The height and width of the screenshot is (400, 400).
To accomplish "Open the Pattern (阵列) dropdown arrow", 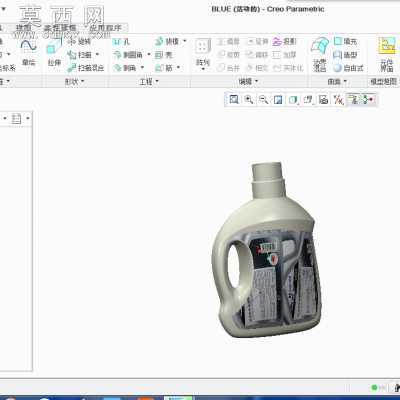I will (203, 69).
